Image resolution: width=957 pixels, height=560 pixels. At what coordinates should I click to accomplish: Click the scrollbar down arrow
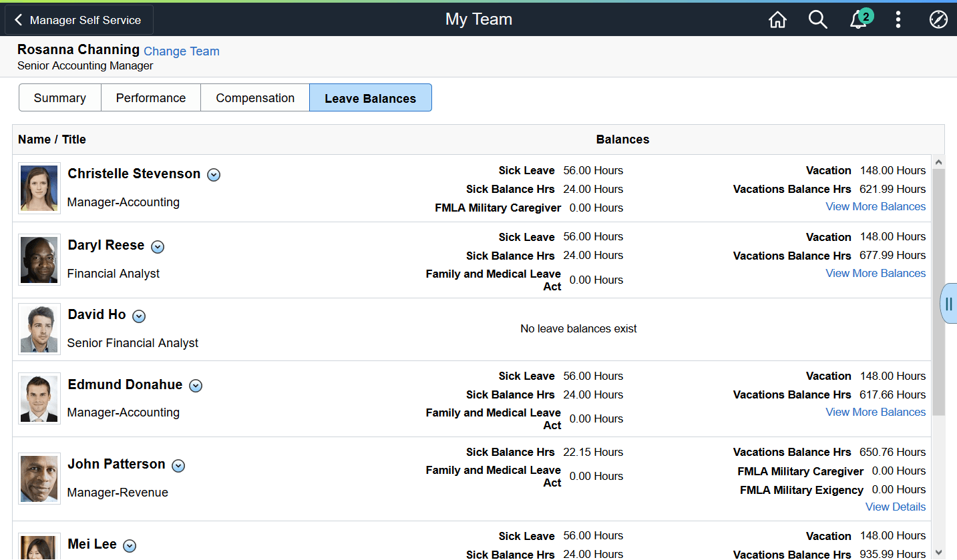point(938,552)
